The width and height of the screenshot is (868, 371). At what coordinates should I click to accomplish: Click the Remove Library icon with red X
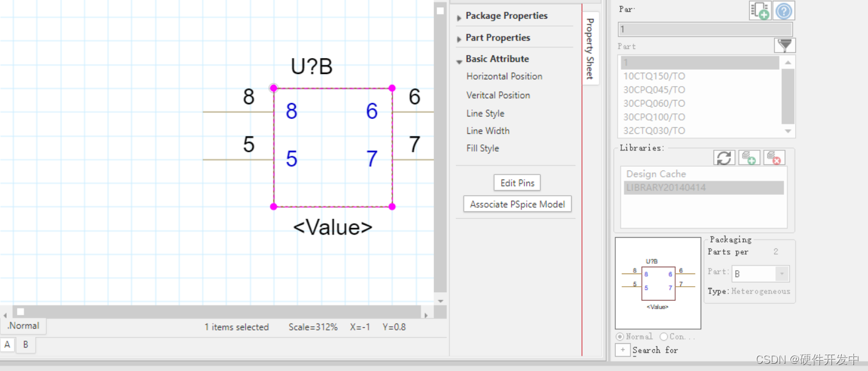[773, 158]
